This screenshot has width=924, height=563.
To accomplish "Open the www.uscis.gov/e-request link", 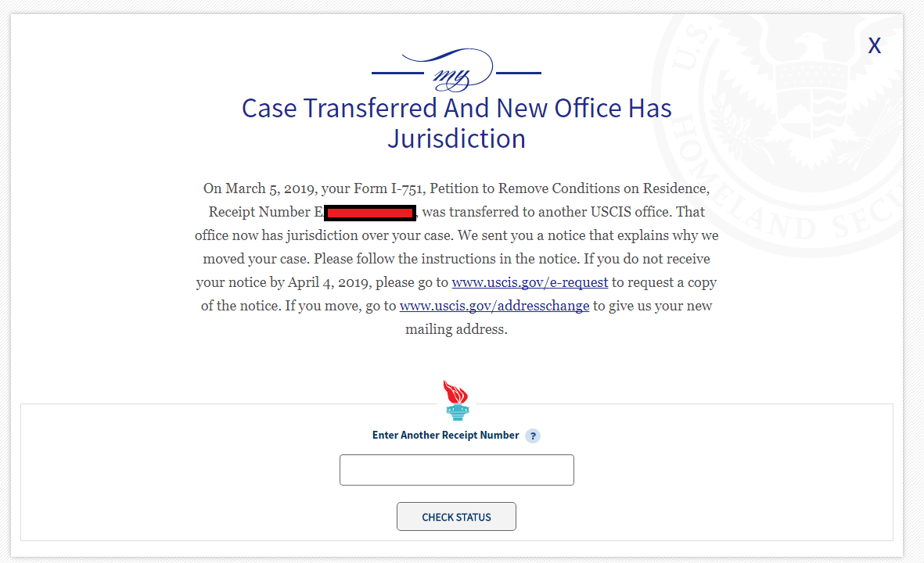I will coord(530,282).
